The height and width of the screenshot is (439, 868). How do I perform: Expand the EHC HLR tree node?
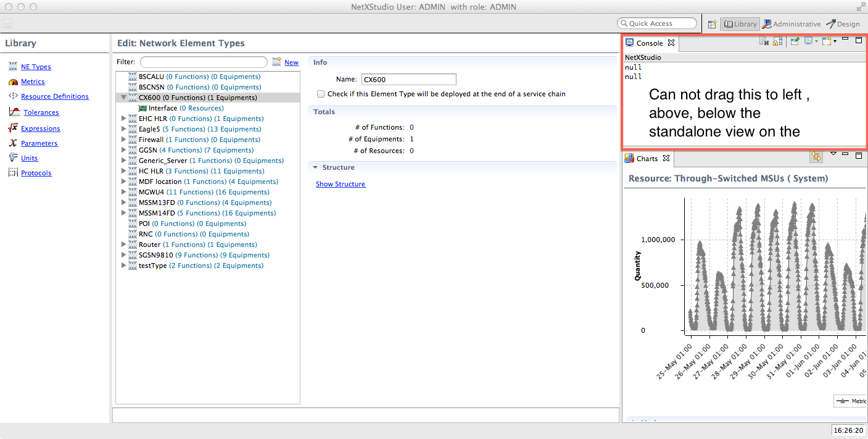[x=123, y=119]
